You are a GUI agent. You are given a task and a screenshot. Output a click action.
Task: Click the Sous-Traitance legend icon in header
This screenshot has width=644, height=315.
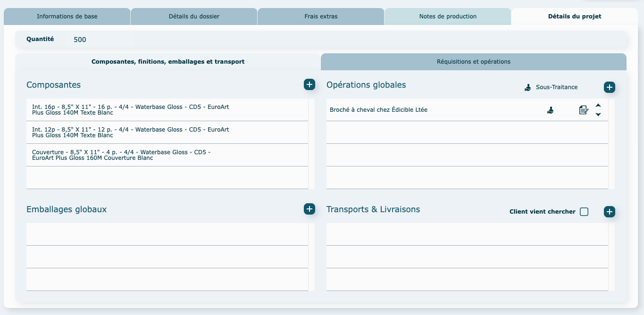point(528,87)
